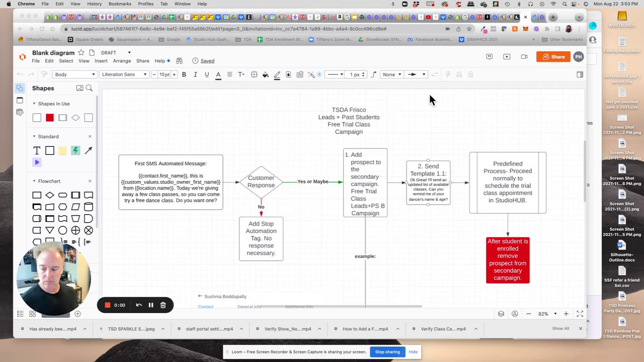Toggle the right-side panel

click(580, 74)
